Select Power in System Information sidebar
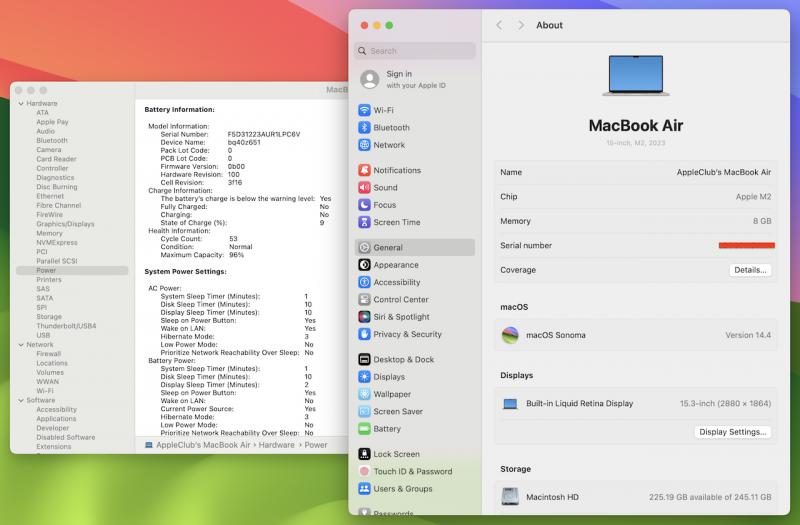 [x=72, y=270]
